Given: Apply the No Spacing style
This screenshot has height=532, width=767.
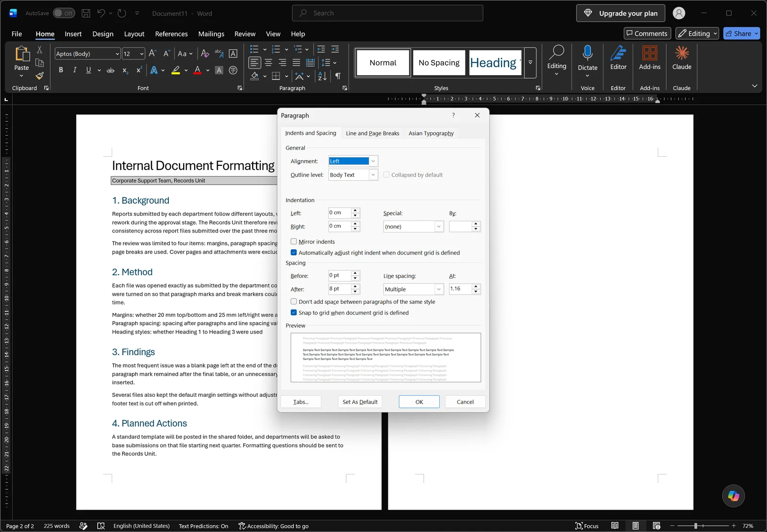Looking at the screenshot, I should click(x=439, y=62).
